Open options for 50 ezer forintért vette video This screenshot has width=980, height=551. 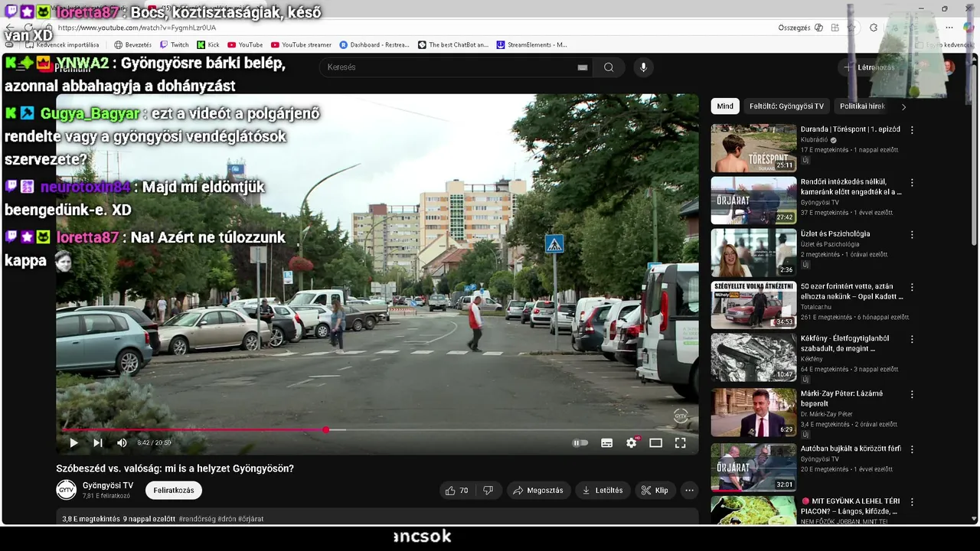tap(912, 287)
